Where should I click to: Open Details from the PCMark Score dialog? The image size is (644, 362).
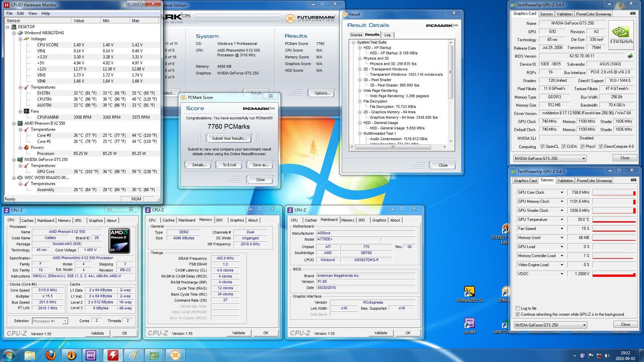[x=199, y=165]
